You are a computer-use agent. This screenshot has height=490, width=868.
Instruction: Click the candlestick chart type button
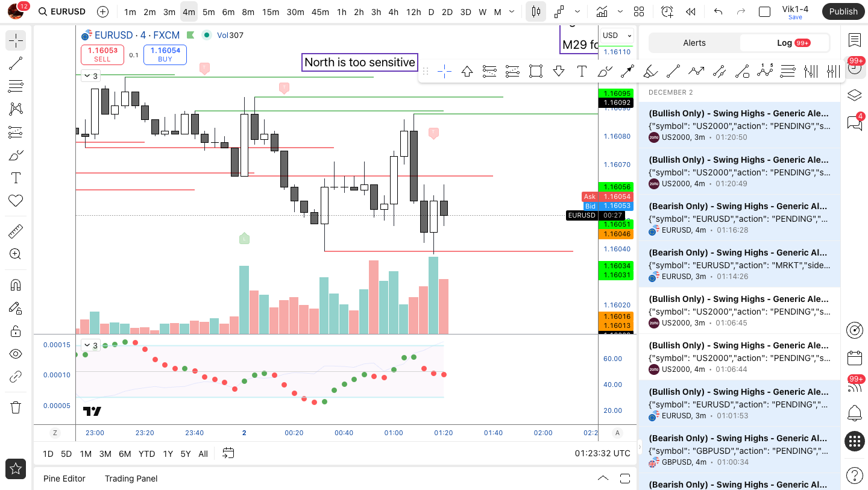(x=536, y=11)
